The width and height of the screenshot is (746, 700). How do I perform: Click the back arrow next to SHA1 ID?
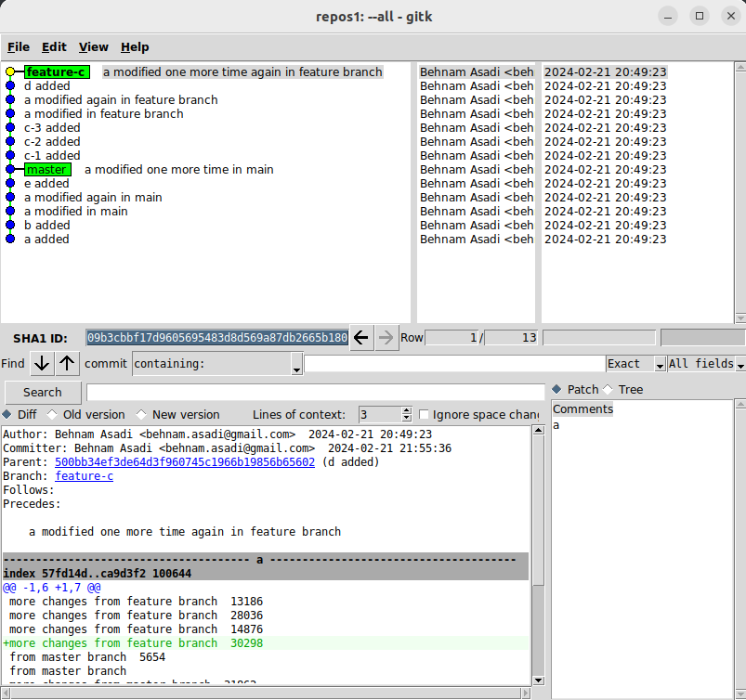tap(361, 338)
